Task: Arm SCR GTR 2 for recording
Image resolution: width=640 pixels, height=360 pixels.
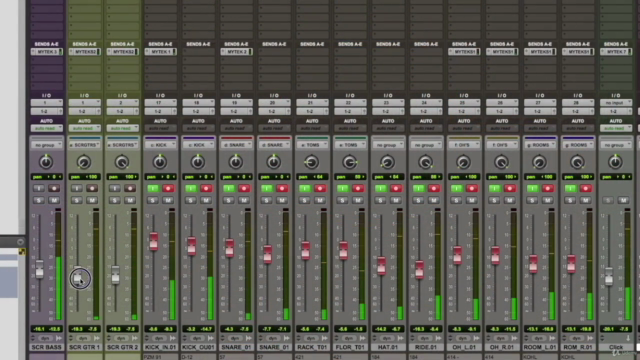Action: tap(130, 188)
